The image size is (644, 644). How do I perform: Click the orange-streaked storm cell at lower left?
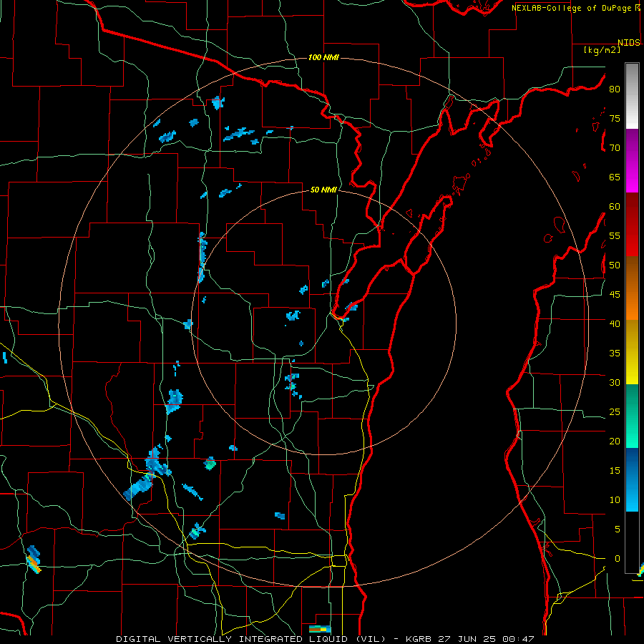(x=33, y=560)
